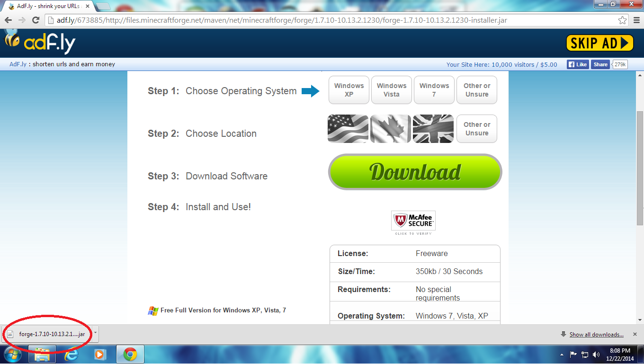
Task: Click the Windows 7, Vista, XP value
Action: 452,316
